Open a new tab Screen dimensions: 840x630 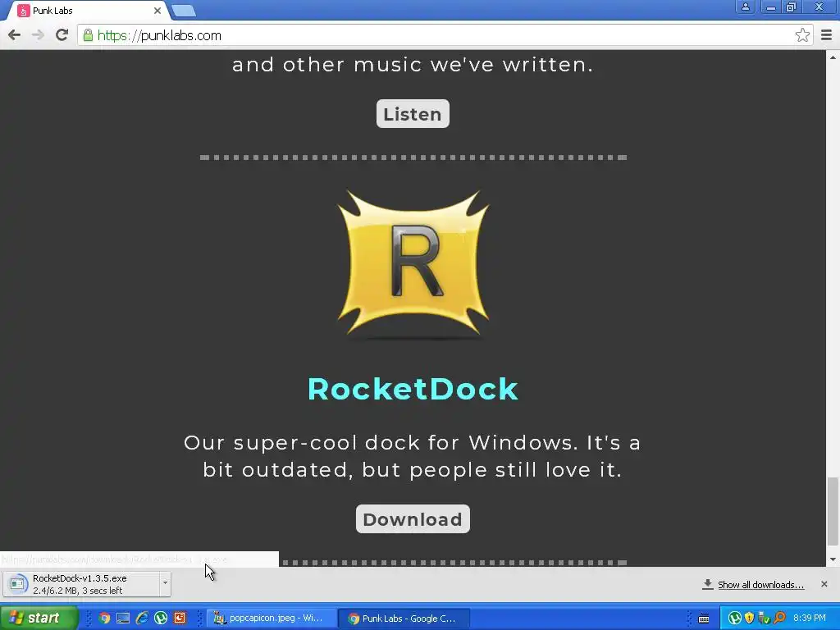click(184, 11)
